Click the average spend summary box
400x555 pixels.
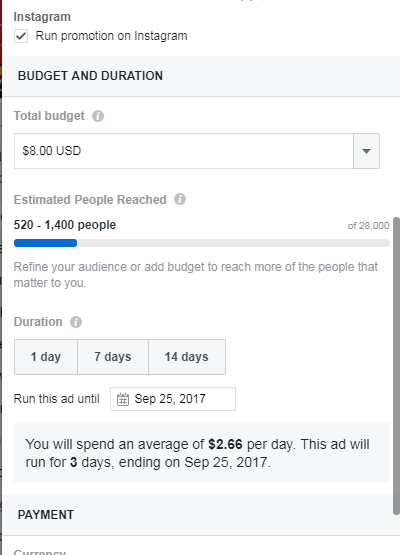(x=202, y=453)
